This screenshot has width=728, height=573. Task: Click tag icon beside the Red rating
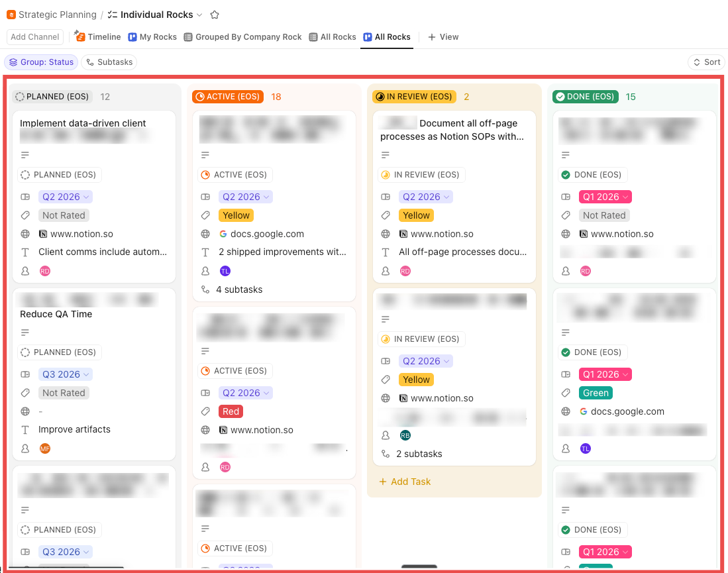pyautogui.click(x=205, y=411)
